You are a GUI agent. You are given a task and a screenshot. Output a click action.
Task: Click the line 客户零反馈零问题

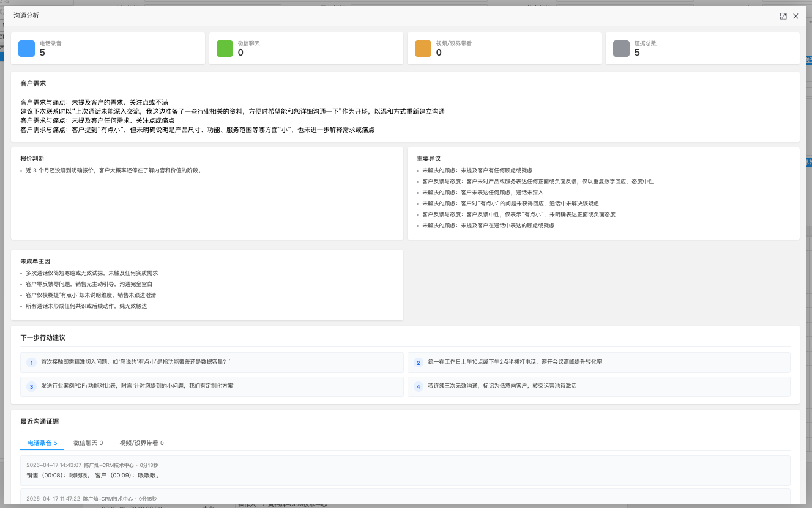(x=89, y=284)
